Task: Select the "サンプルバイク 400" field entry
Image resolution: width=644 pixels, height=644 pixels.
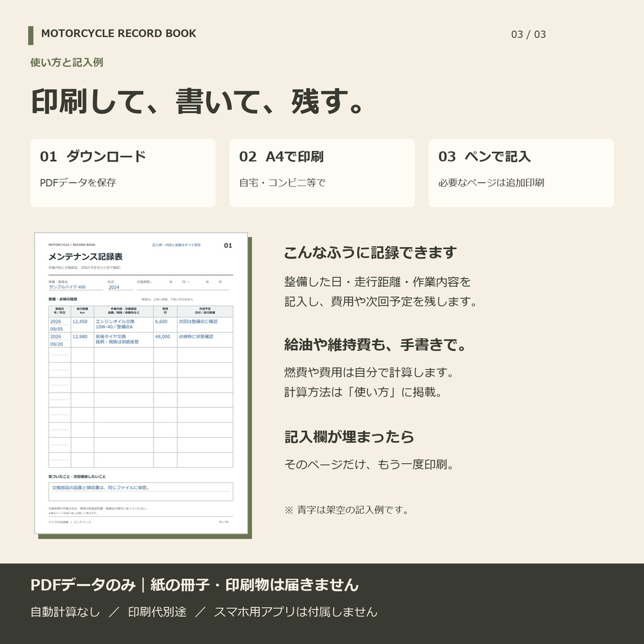Action: 67,287
